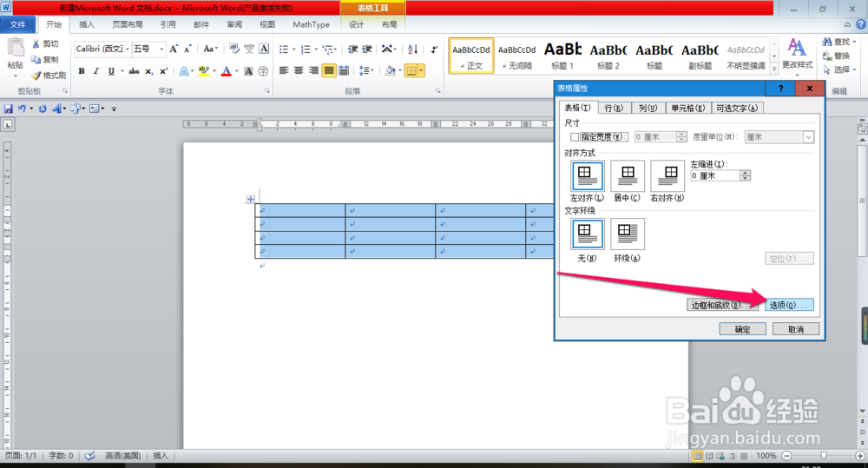Click the Clear Formatting icon
The image size is (868, 468).
coord(234,49)
